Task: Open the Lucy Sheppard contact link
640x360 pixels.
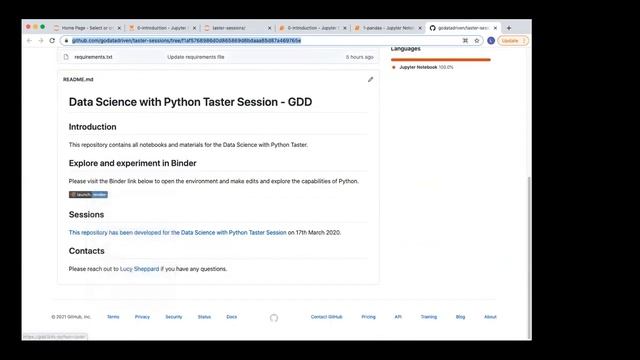Action: (x=140, y=269)
